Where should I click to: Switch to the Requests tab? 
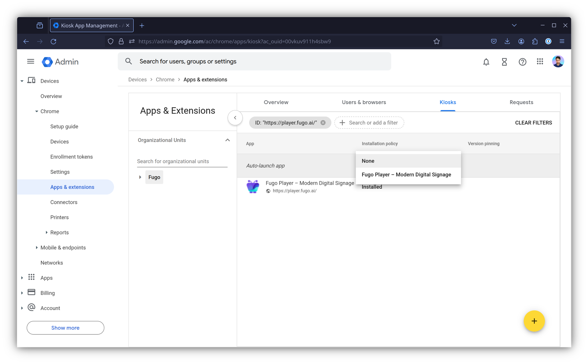pyautogui.click(x=521, y=102)
